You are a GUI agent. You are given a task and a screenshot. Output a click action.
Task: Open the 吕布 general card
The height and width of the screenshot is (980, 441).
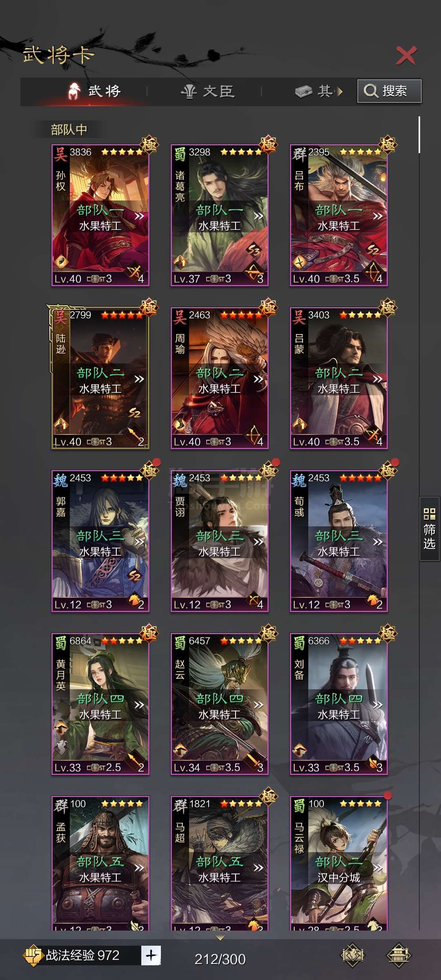tap(339, 215)
